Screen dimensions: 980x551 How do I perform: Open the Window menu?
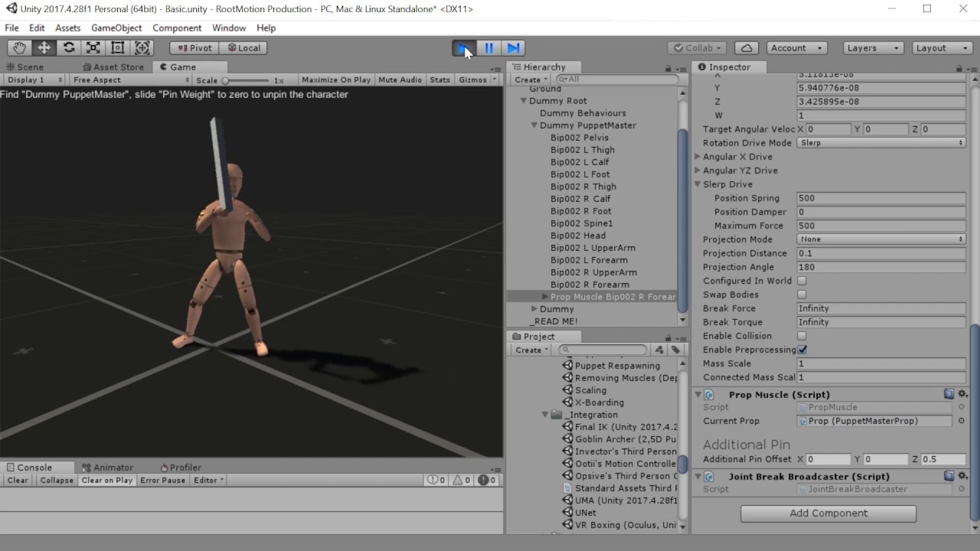click(229, 28)
